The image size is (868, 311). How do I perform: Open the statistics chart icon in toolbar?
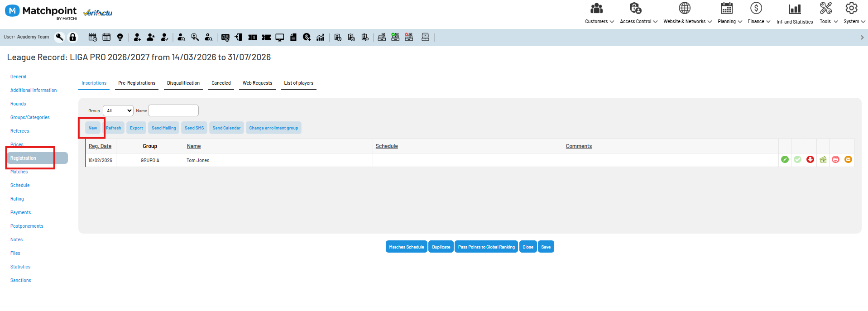point(320,37)
